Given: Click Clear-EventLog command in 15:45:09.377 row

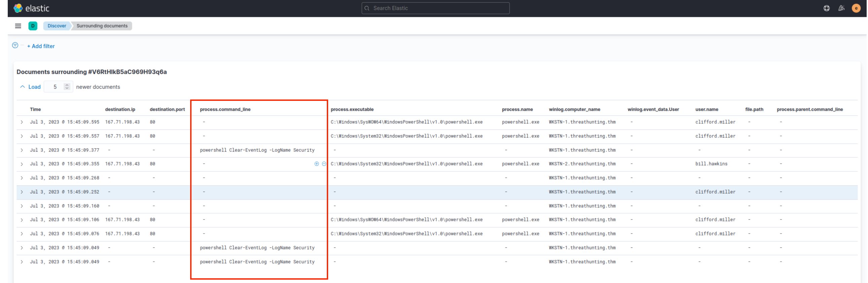Looking at the screenshot, I should [x=257, y=150].
